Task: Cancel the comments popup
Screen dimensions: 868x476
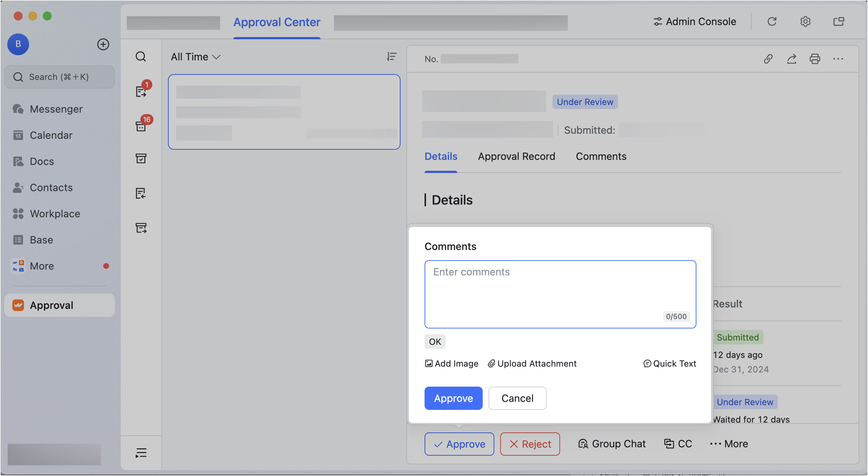Action: tap(518, 398)
